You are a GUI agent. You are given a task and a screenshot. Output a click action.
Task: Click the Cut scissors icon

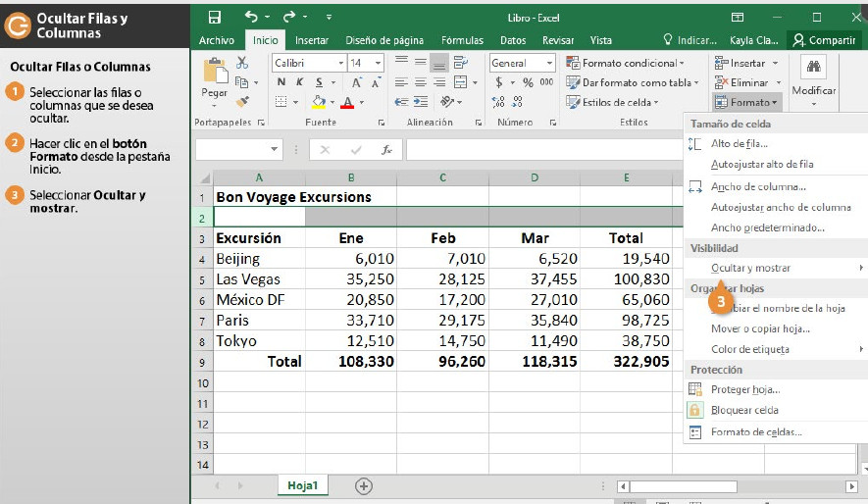[242, 63]
